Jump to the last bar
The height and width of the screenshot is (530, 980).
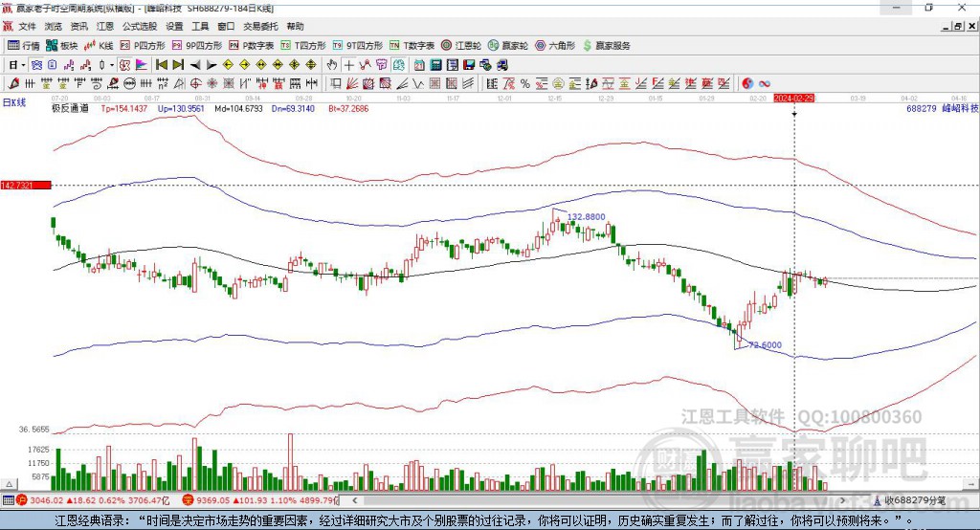point(178,65)
